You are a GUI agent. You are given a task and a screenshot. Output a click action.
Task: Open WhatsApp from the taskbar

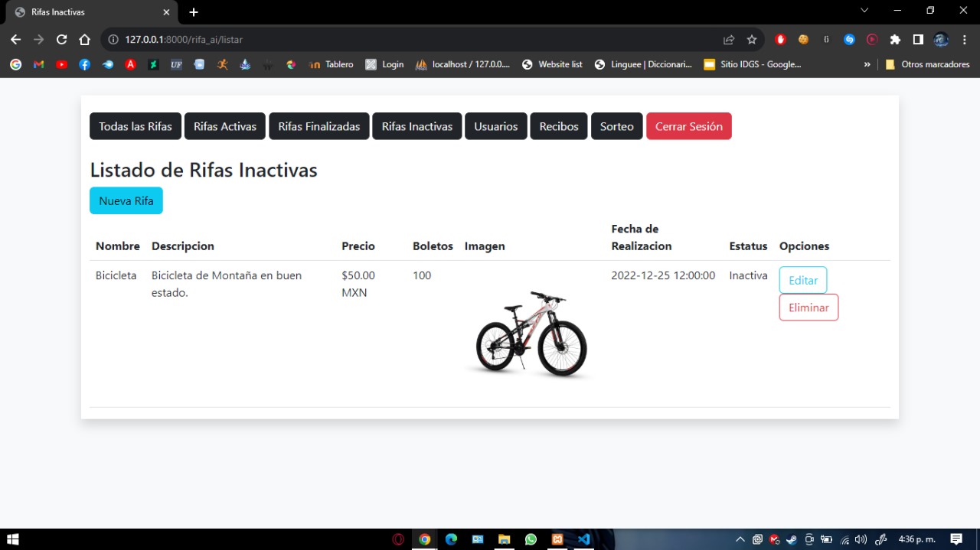(531, 539)
